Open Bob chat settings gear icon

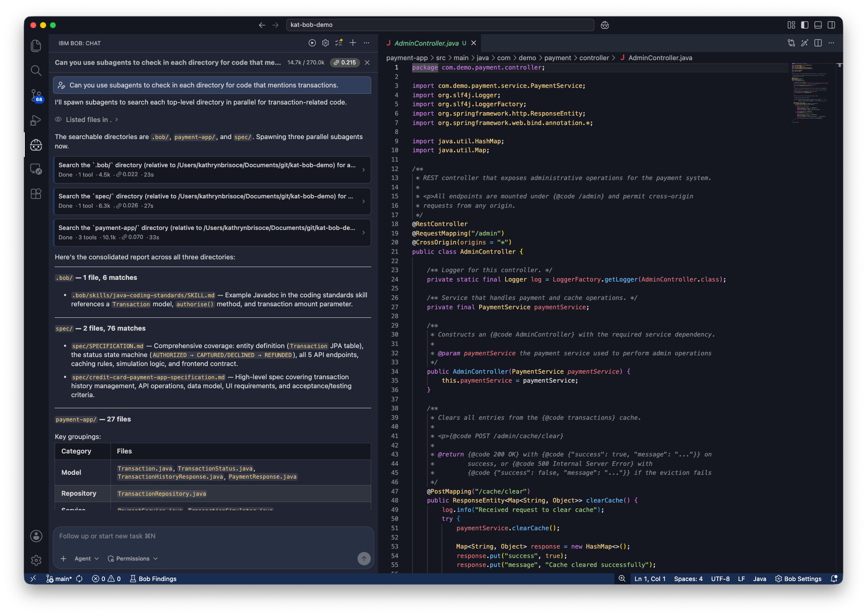pyautogui.click(x=326, y=43)
